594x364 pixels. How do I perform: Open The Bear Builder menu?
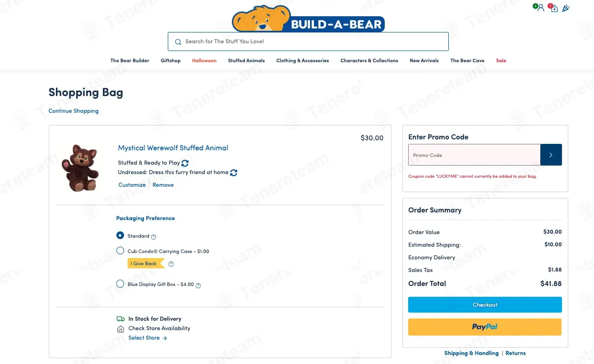tap(130, 60)
